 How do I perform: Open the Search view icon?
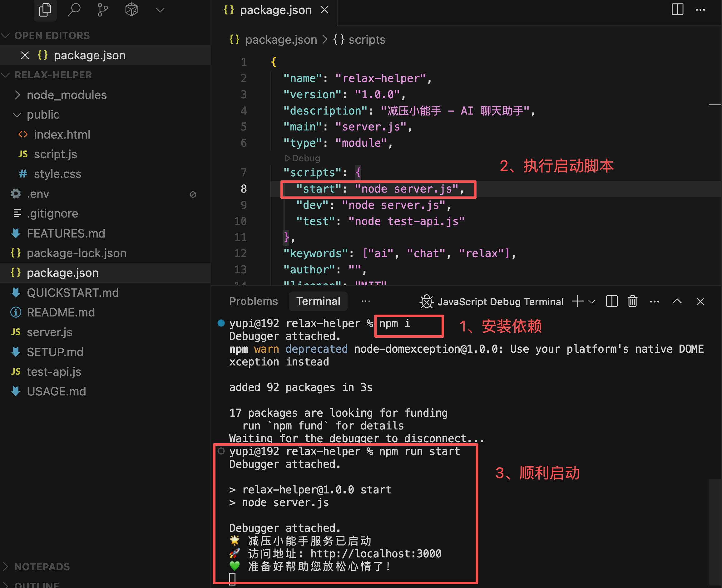point(74,10)
